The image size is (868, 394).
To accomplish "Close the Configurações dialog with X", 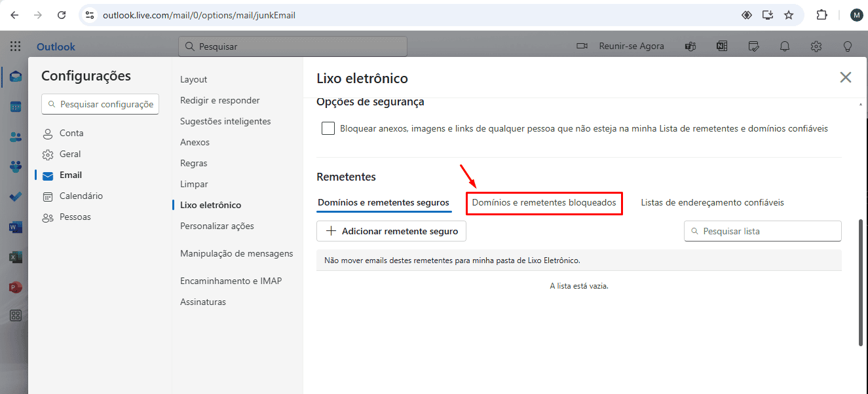I will pyautogui.click(x=846, y=77).
